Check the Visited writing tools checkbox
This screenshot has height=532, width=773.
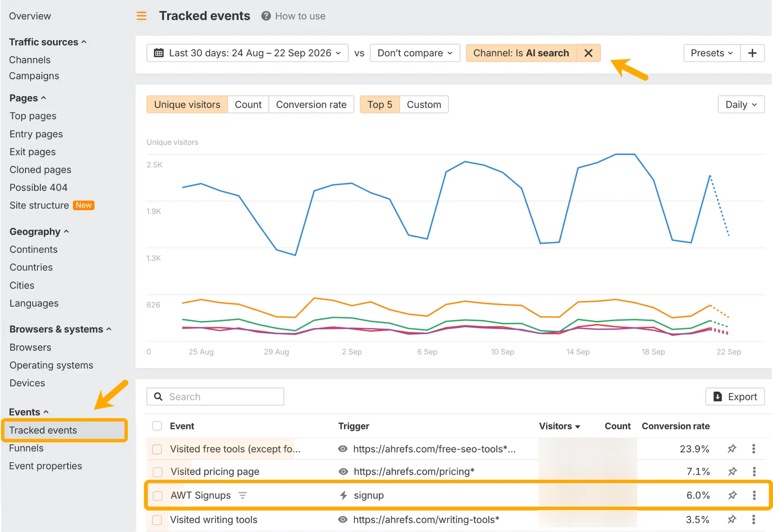coord(157,520)
